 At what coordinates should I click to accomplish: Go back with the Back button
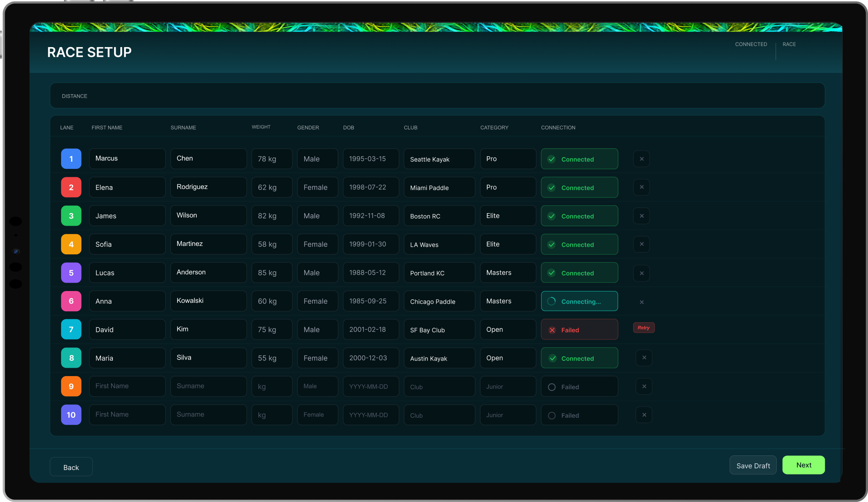pos(71,467)
